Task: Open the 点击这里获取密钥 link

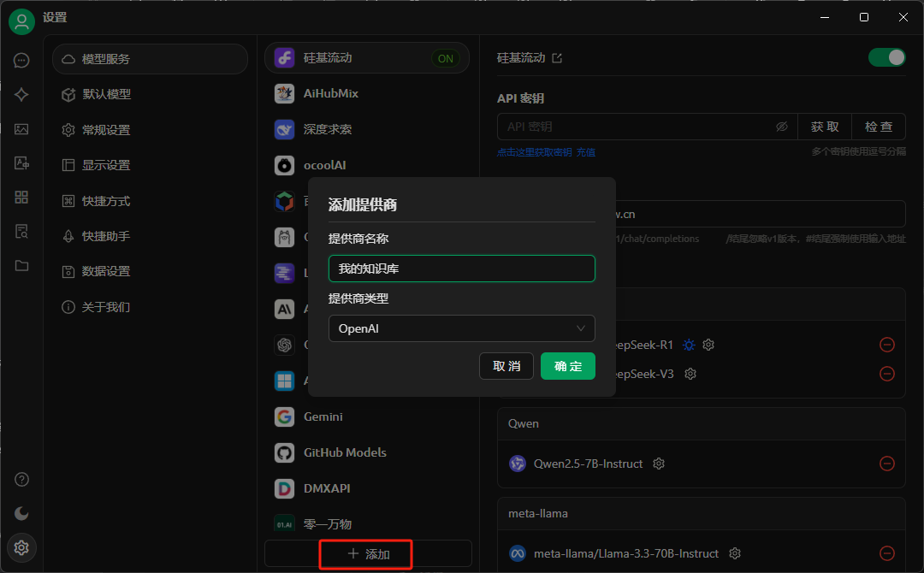Action: pyautogui.click(x=535, y=152)
